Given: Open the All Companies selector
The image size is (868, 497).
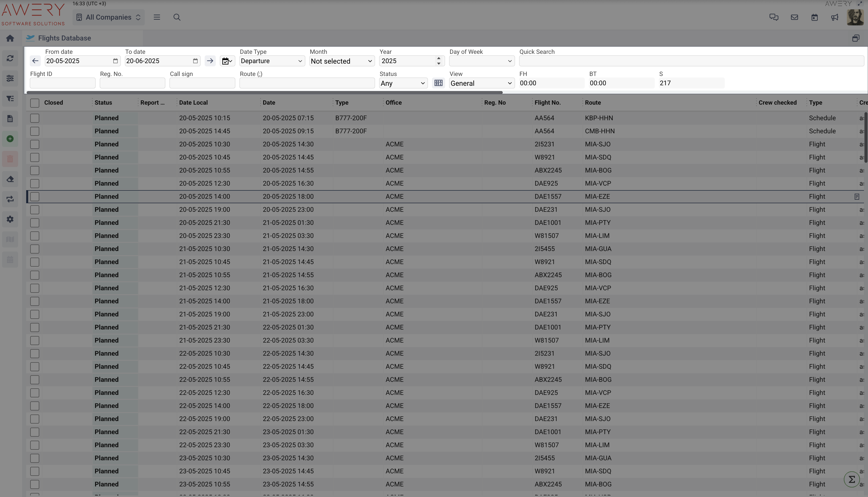Looking at the screenshot, I should (x=108, y=17).
